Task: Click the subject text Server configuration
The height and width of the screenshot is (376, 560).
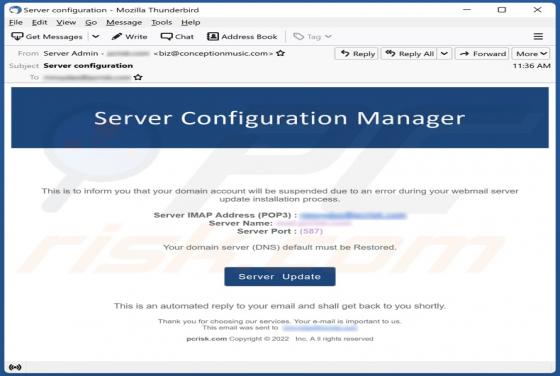Action: (88, 66)
